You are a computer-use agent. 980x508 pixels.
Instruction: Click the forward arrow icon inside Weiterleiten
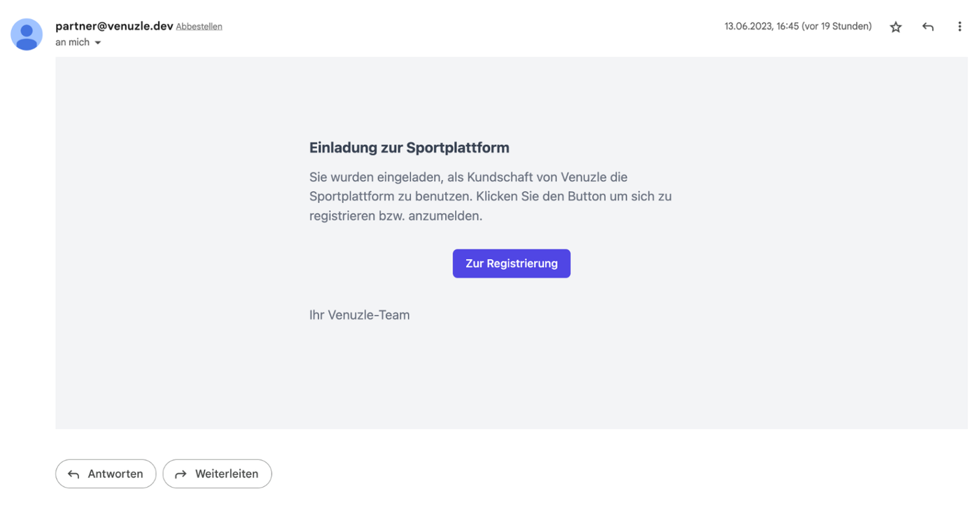coord(181,474)
